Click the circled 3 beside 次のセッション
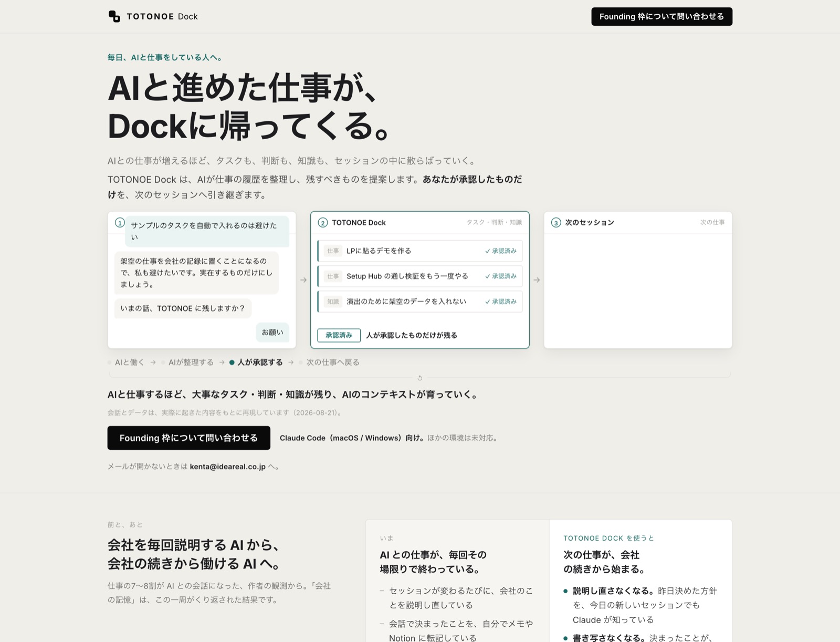 point(556,223)
